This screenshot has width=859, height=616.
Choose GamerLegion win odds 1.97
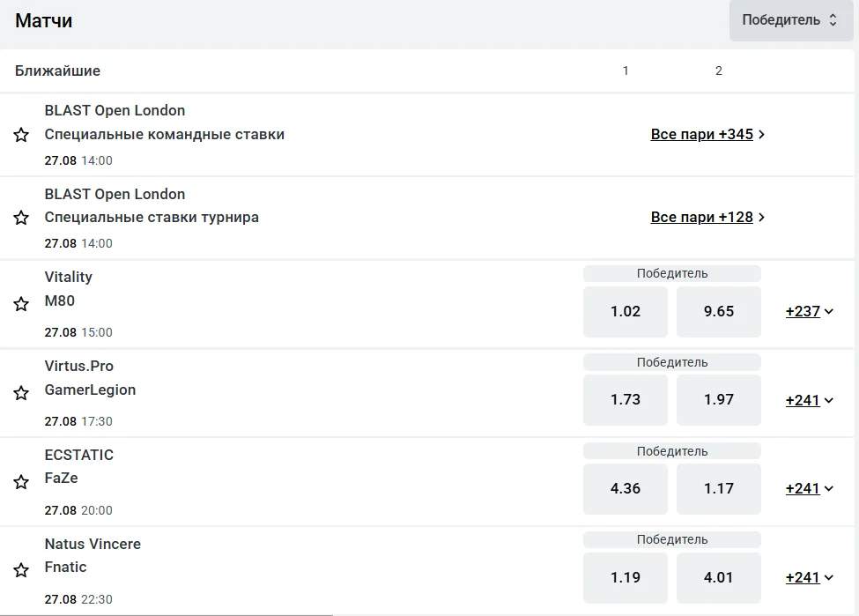tap(718, 400)
